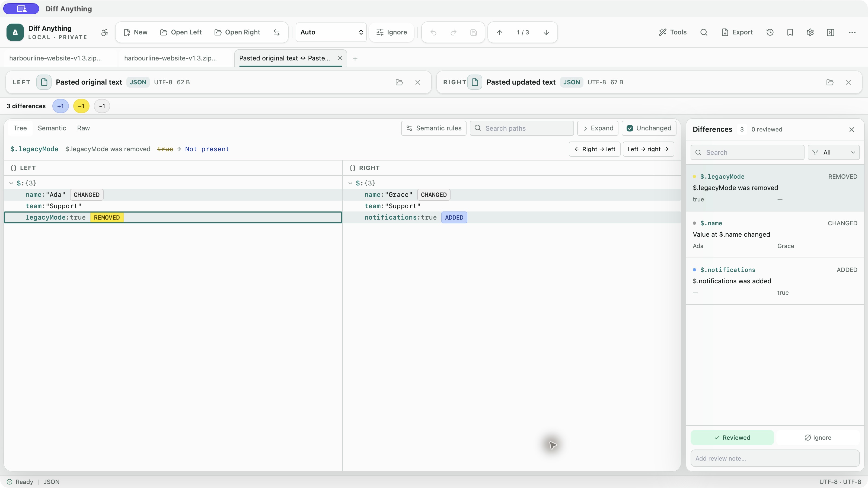Switch to the Raw view tab

click(83, 128)
